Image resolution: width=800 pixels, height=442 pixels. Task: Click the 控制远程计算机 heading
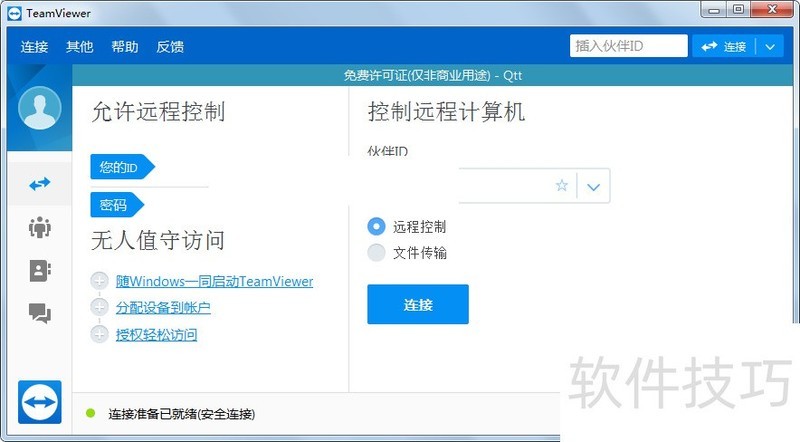pyautogui.click(x=446, y=111)
